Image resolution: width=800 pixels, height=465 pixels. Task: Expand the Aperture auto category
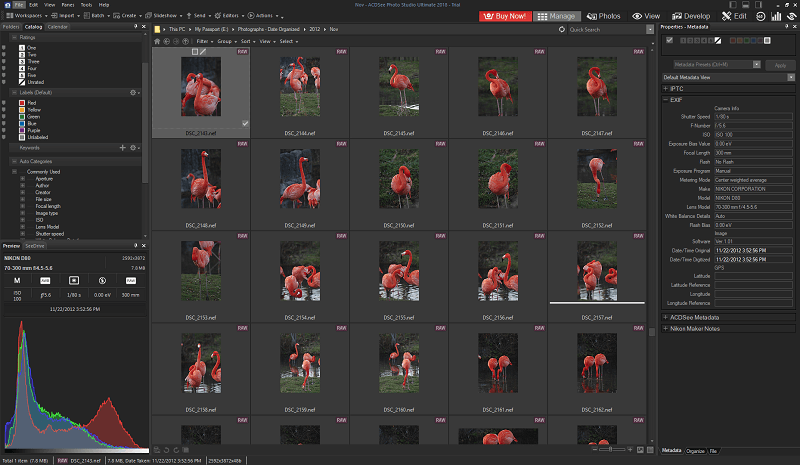coord(22,179)
